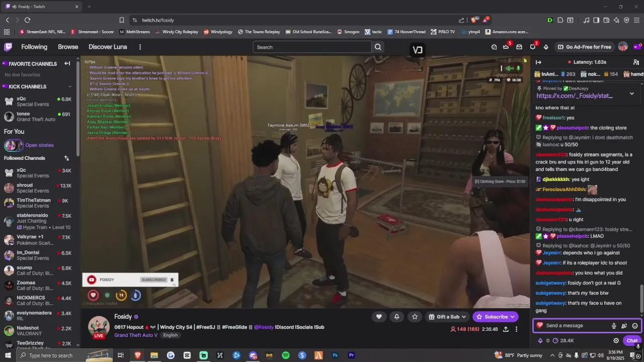Open Windows Start menu
The height and width of the screenshot is (362, 644).
9,355
